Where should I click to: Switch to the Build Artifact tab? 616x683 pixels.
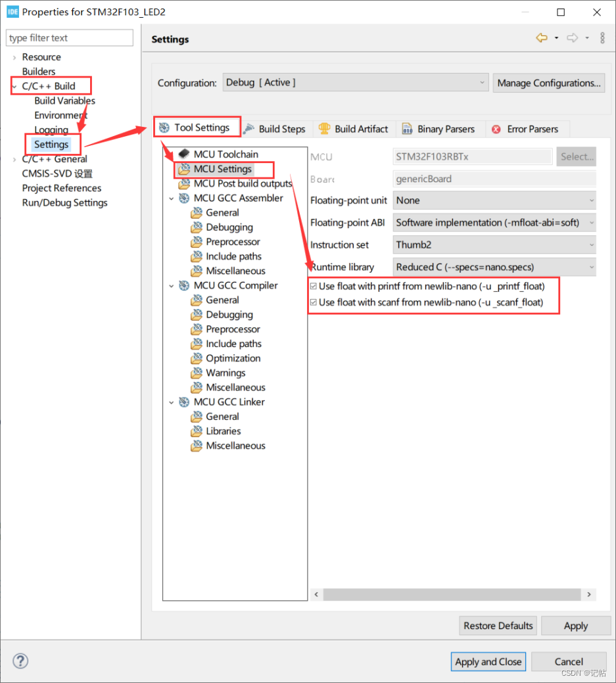pyautogui.click(x=354, y=129)
